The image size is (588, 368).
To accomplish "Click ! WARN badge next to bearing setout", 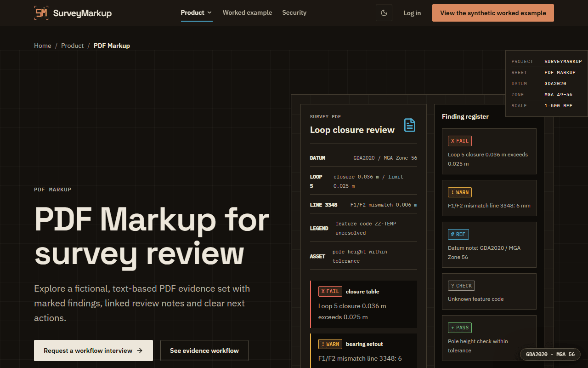I will tap(330, 344).
